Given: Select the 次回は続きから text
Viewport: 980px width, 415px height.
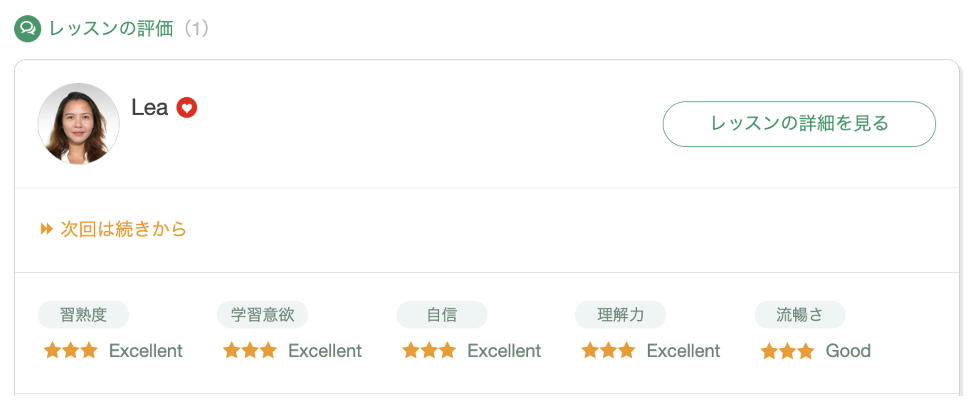Looking at the screenshot, I should (123, 229).
